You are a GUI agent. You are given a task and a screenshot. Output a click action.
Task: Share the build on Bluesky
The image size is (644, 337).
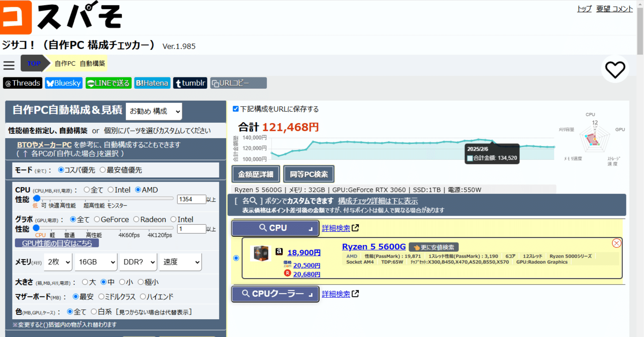[x=63, y=83]
